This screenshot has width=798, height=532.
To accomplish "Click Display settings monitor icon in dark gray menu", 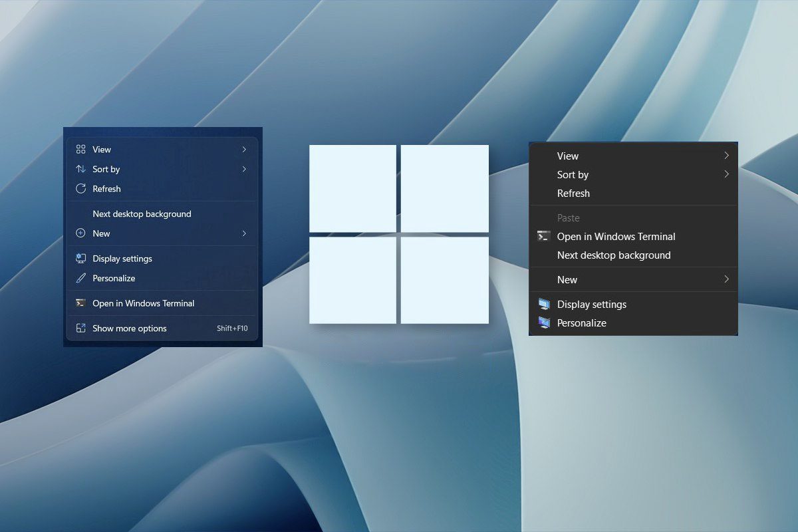I will (x=544, y=304).
